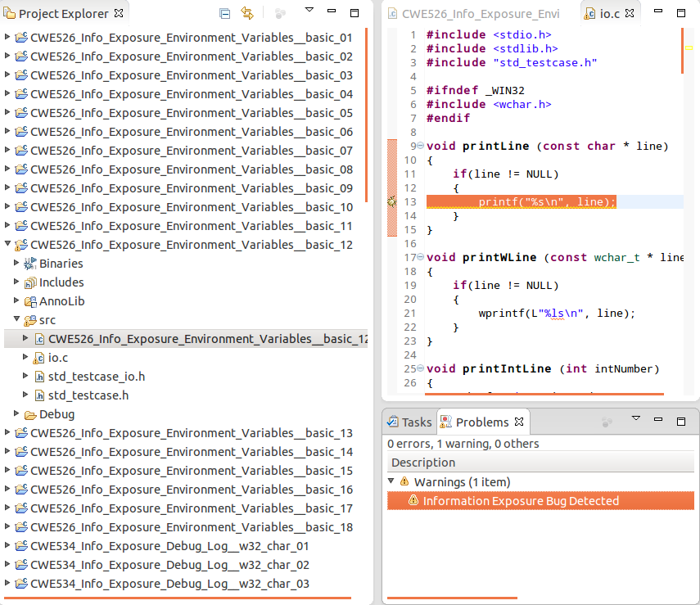The image size is (700, 605).
Task: Minimize the Problems panel
Action: [658, 419]
